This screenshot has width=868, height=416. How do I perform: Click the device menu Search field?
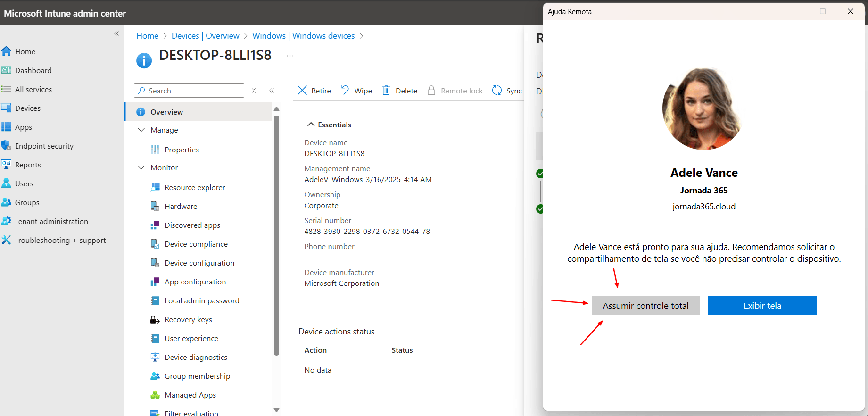tap(189, 91)
